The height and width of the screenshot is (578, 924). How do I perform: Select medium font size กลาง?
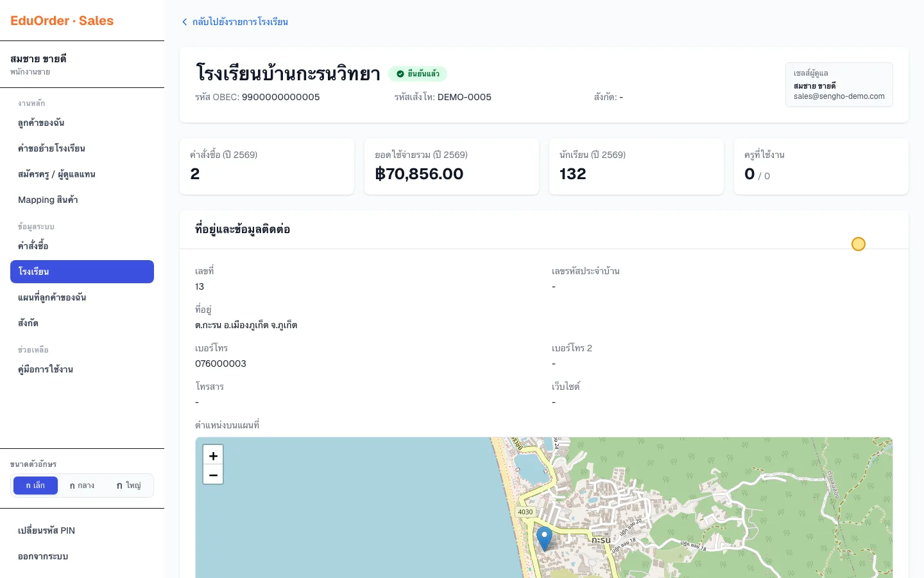coord(82,486)
